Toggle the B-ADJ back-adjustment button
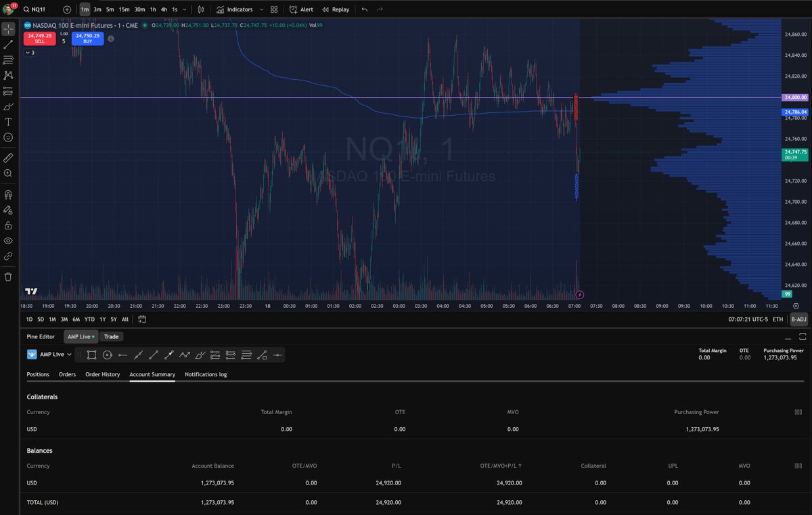 [x=799, y=319]
